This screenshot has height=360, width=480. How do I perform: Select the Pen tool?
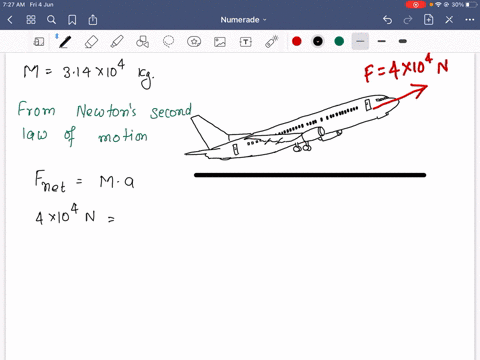tap(65, 42)
